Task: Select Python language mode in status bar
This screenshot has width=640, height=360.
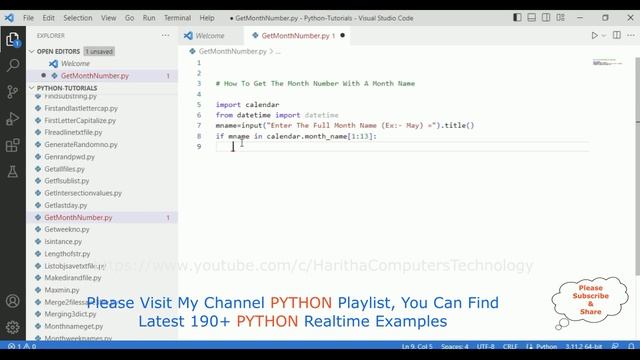Action: [x=546, y=346]
